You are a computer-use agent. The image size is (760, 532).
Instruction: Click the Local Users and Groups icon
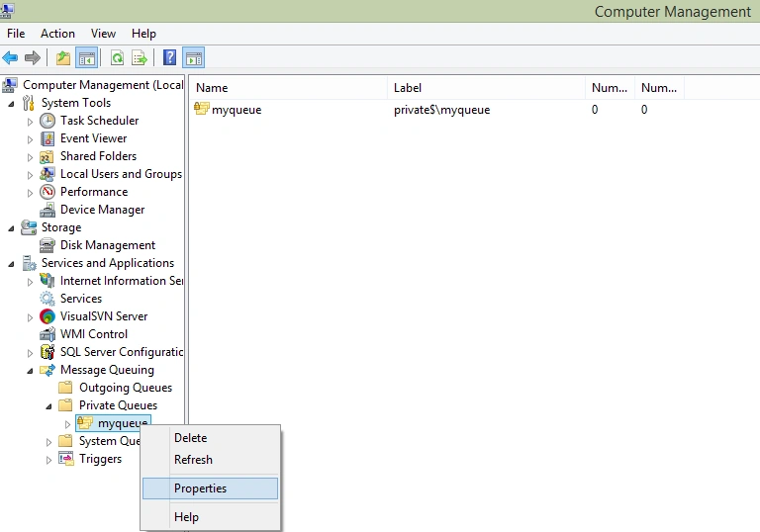(x=47, y=174)
